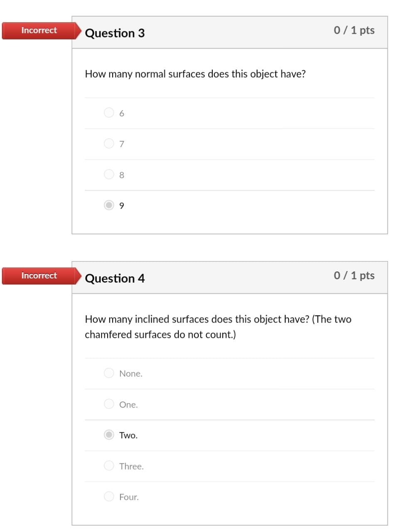
Task: Click the normal surfaces question text
Action: coord(195,74)
